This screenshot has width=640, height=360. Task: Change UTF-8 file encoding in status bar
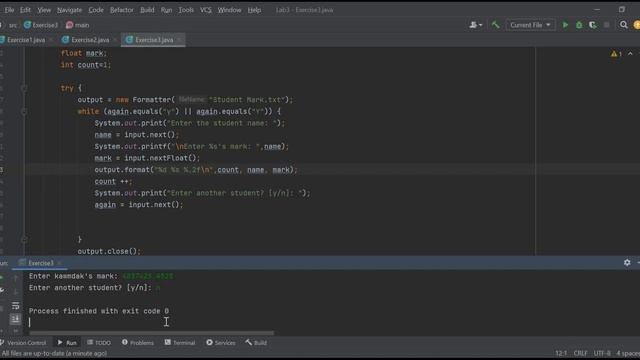[602, 353]
